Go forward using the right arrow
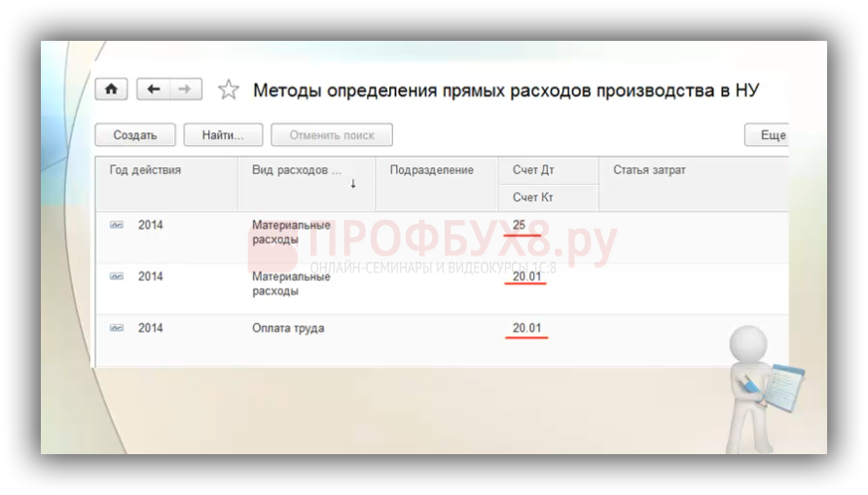The height and width of the screenshot is (495, 868). pyautogui.click(x=185, y=89)
